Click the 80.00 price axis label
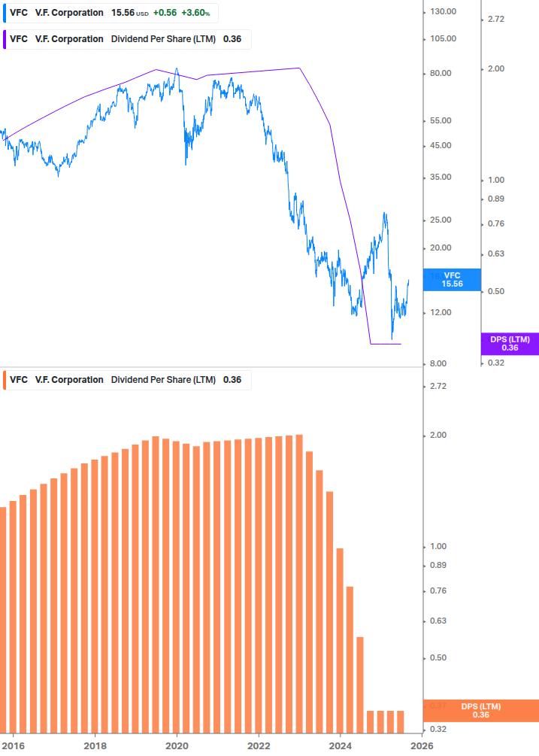 coord(441,73)
